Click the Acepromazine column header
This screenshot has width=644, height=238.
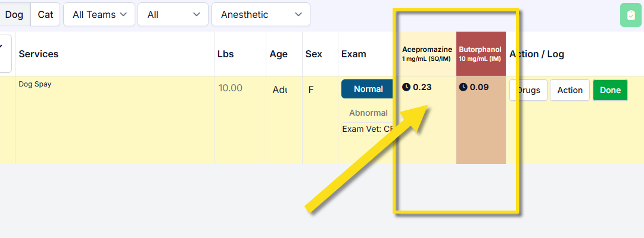pos(427,54)
